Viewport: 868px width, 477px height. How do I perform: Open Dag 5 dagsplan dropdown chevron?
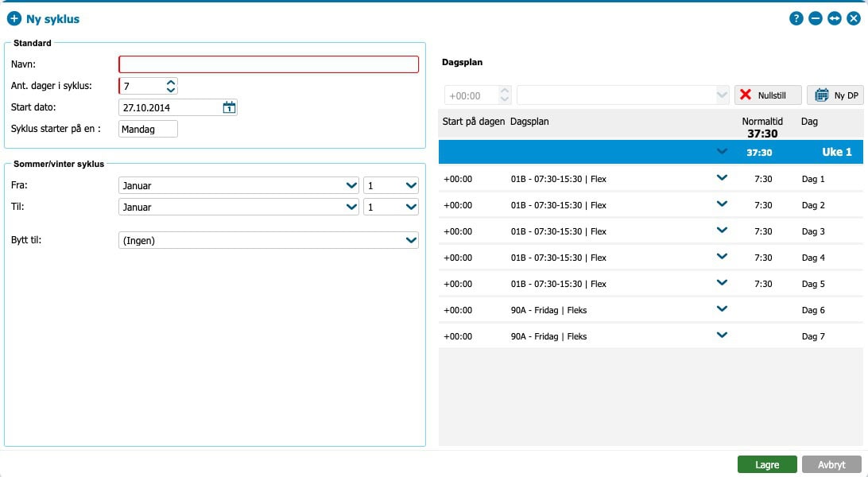click(722, 282)
